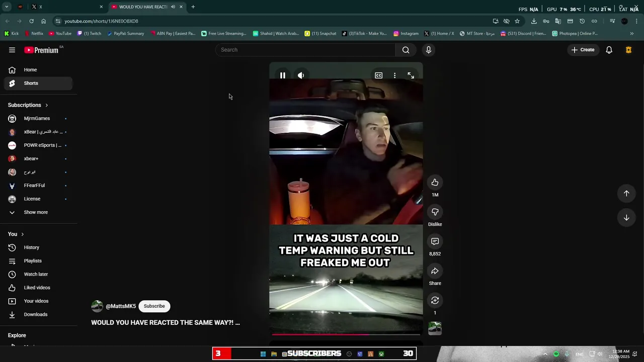
Task: Mute the video via speaker icon
Action: coord(301,75)
